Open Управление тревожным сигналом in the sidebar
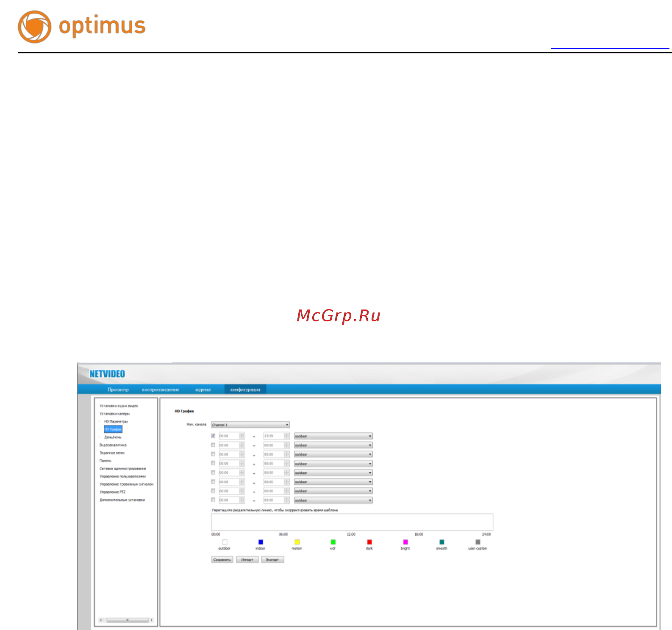The image size is (672, 630). click(126, 484)
